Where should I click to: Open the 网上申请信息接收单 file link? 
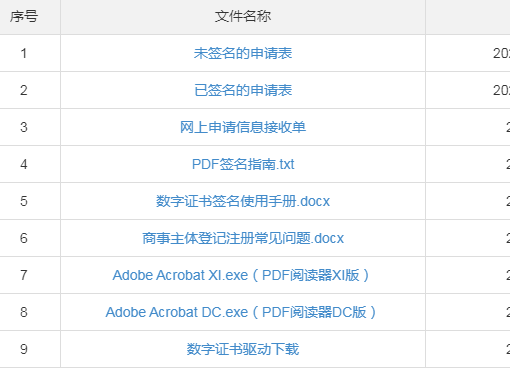243,127
